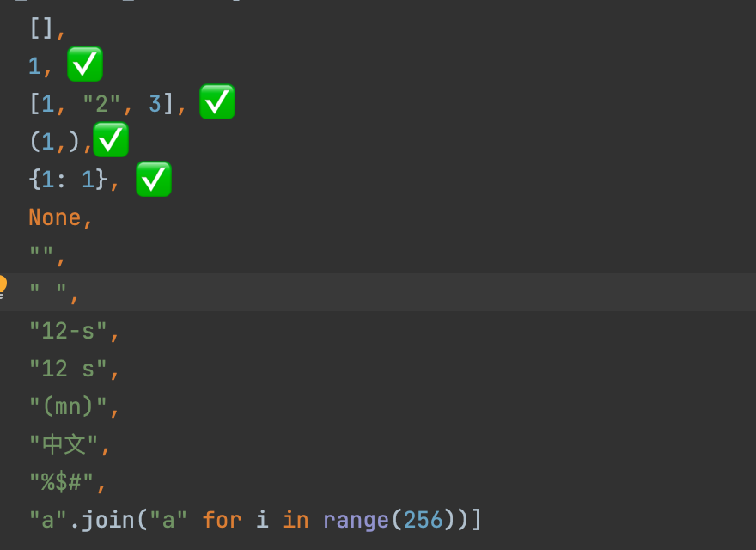Click the yellow lightbulb gutter icon

(3, 284)
